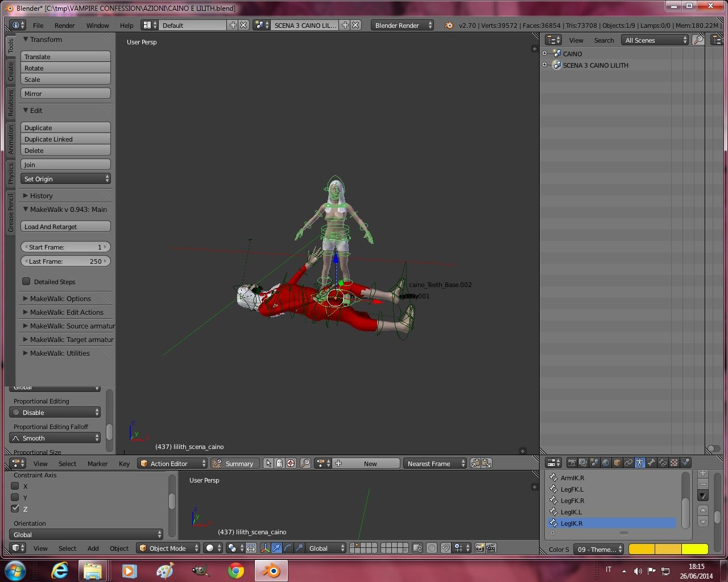Open Blender Render engine dropdown
This screenshot has height=582, width=728.
point(402,25)
